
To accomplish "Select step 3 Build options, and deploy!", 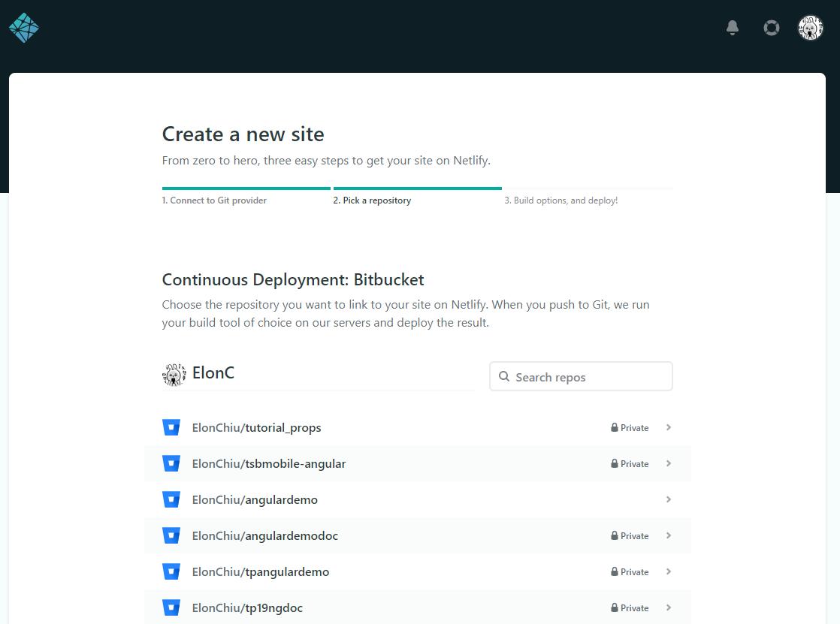I will pos(561,200).
